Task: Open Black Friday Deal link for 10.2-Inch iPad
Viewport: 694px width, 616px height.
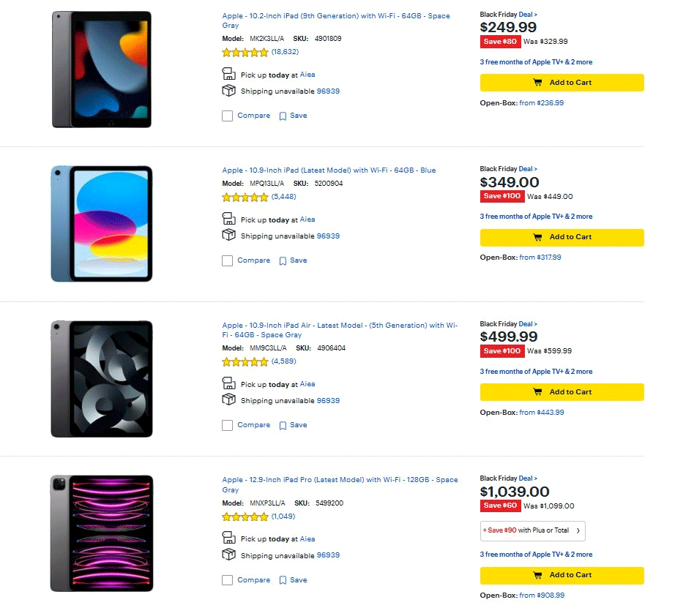Action: pos(527,14)
